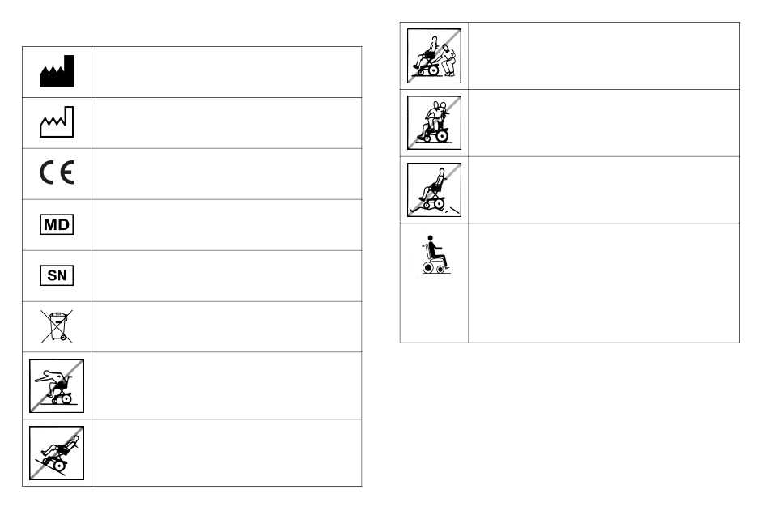Select the large empty cell beside seated wheelchair user
Image resolution: width=769 pixels, height=532 pixels.
pos(604,283)
